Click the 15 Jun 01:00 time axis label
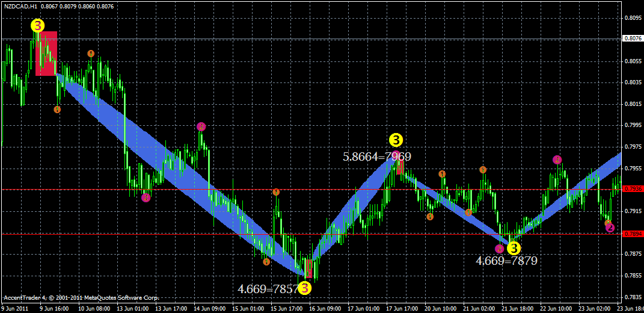The image size is (644, 313). tap(248, 308)
